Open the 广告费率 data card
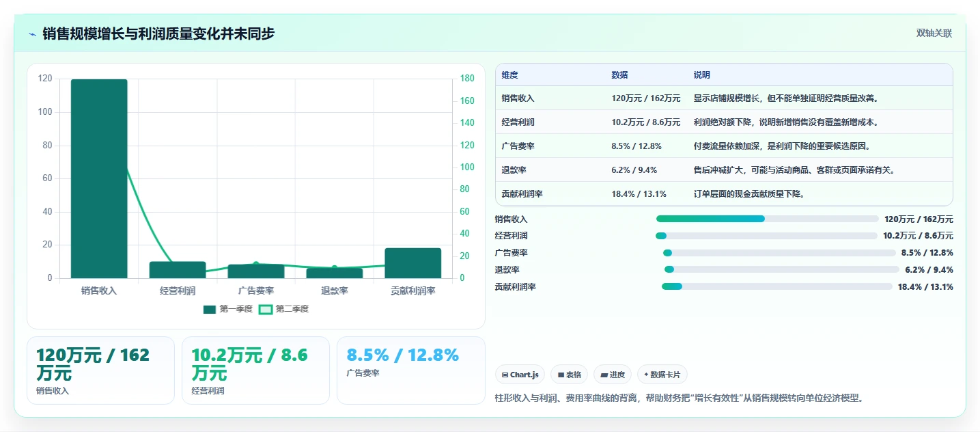The height and width of the screenshot is (432, 980). coord(411,370)
